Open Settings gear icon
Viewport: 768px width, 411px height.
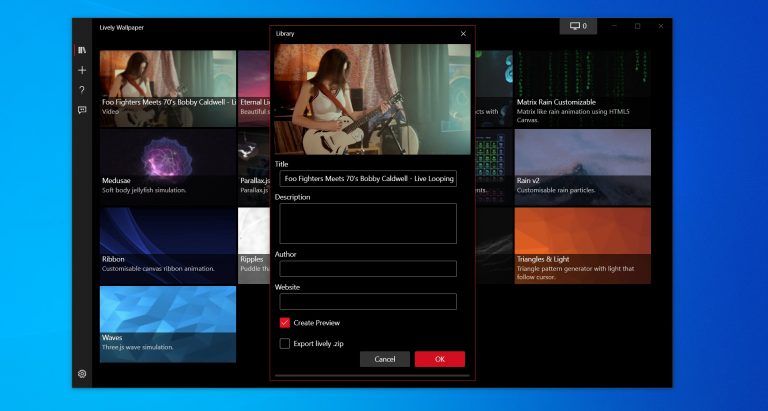(x=82, y=374)
